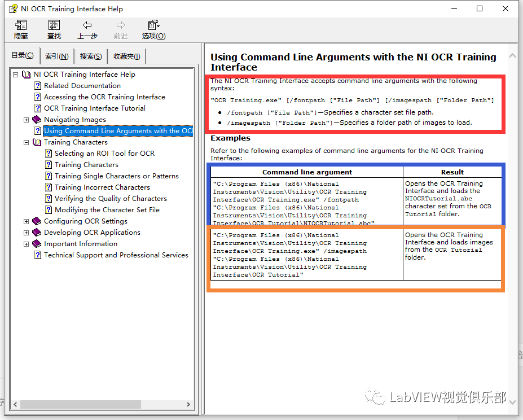Image resolution: width=523 pixels, height=420 pixels.
Task: Click the page icon beside Verifying the Quality of Characters
Action: [49, 199]
